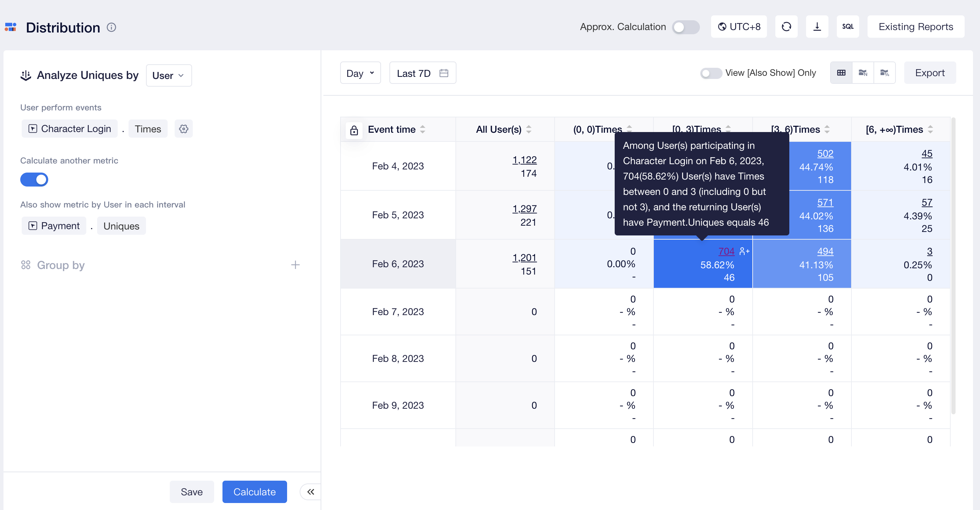Select the Feb 4, 2023 row date
The width and height of the screenshot is (980, 510).
[x=397, y=166]
